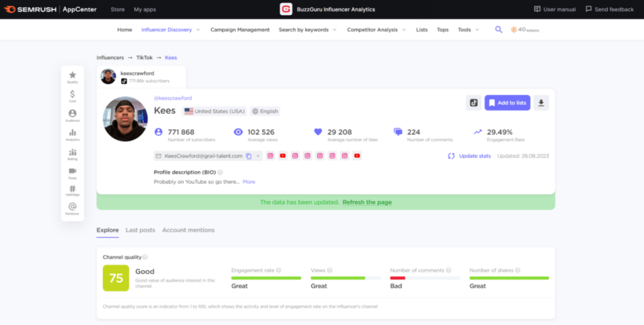Open Campaign Management
Viewport: 644px width, 325px height.
[240, 30]
